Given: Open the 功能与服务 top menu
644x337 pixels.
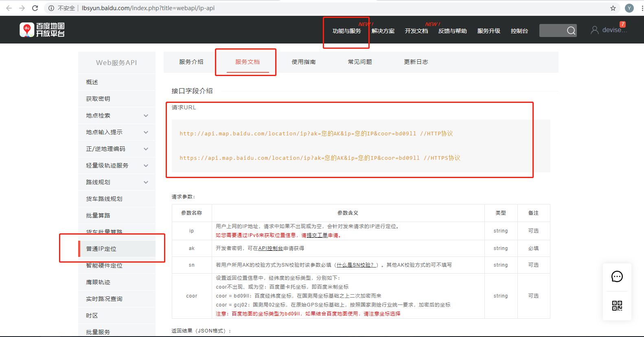Looking at the screenshot, I should (x=346, y=31).
